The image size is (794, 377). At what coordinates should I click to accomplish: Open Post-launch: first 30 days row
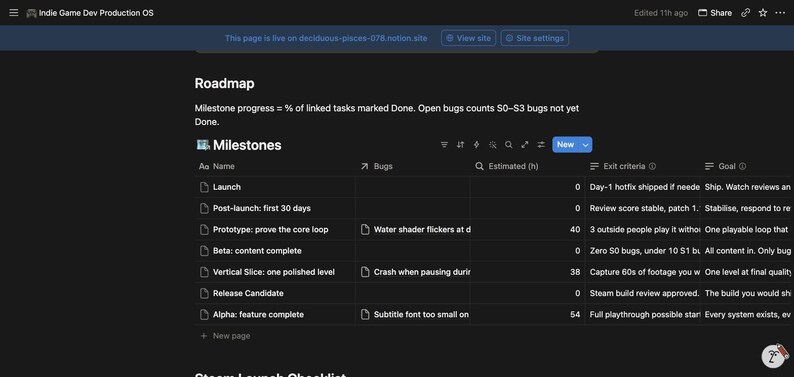[x=262, y=208]
